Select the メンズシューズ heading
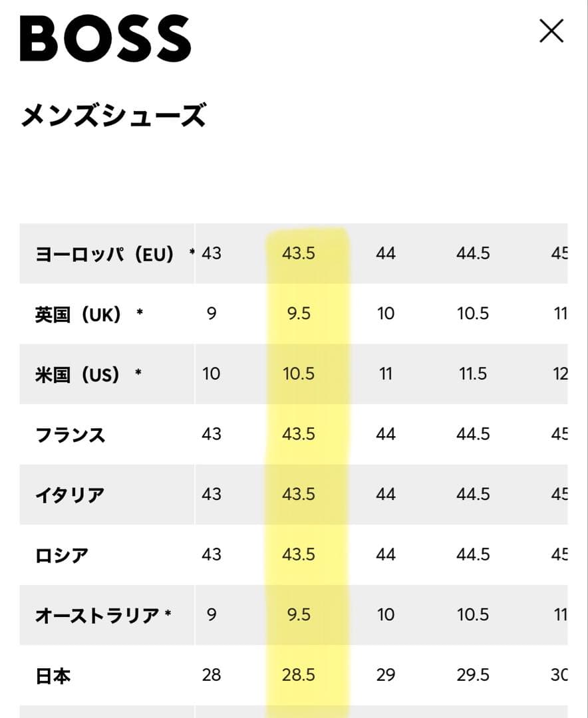Screen dimensions: 588x718 coord(113,116)
